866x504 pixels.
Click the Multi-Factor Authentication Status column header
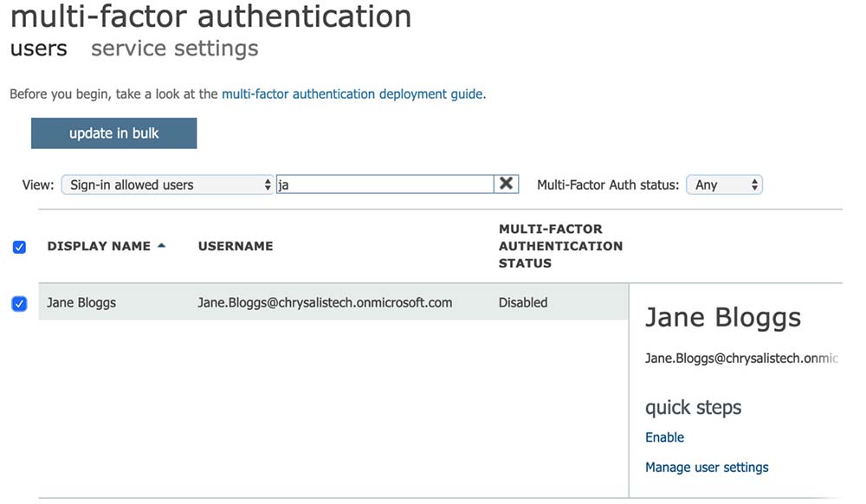pos(560,246)
